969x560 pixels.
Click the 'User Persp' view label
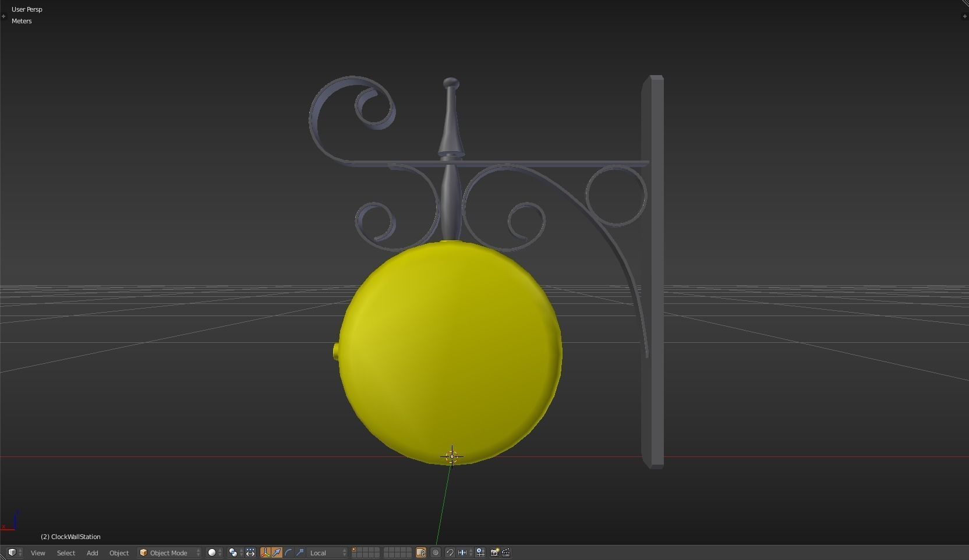click(27, 9)
